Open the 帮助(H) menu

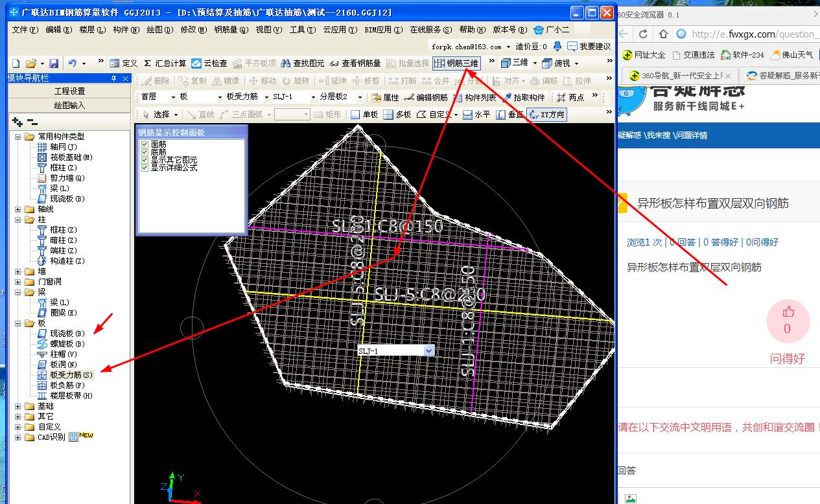coord(473,29)
